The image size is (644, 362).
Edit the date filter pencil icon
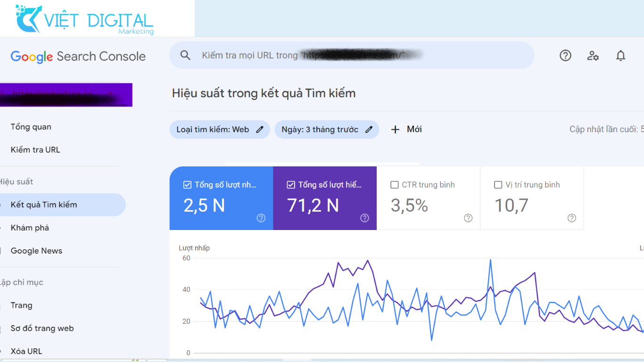click(369, 130)
